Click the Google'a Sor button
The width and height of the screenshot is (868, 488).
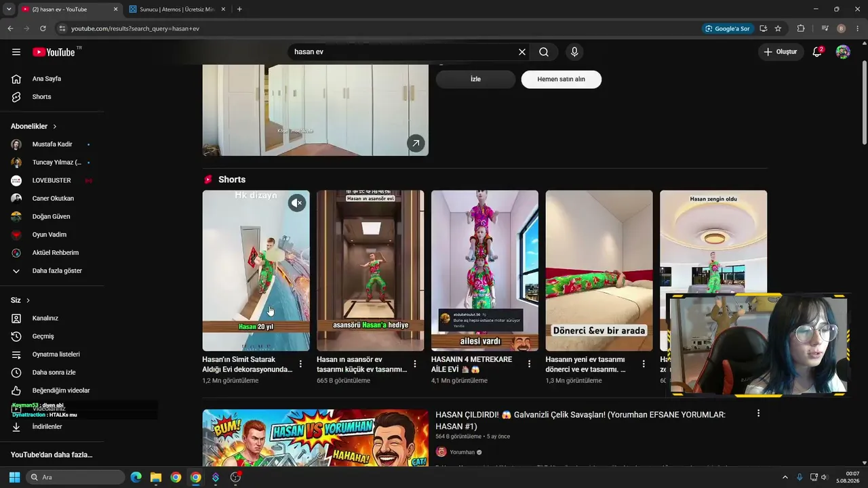728,28
